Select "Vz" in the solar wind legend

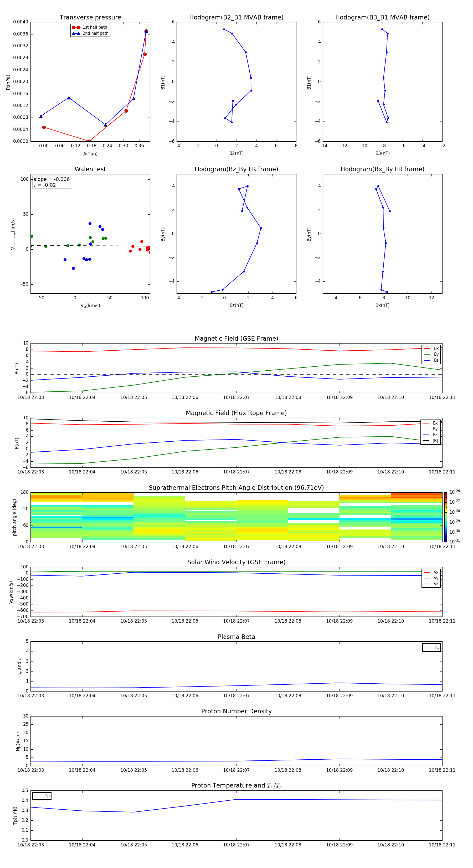(x=431, y=584)
